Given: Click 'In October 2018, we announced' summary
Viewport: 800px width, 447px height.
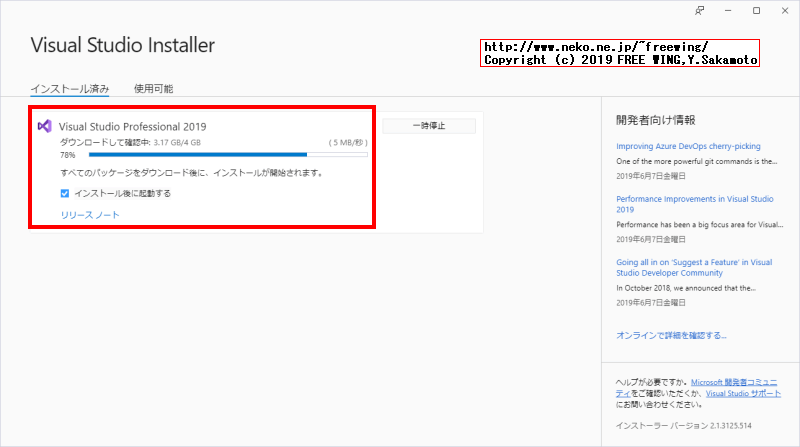Looking at the screenshot, I should [686, 288].
